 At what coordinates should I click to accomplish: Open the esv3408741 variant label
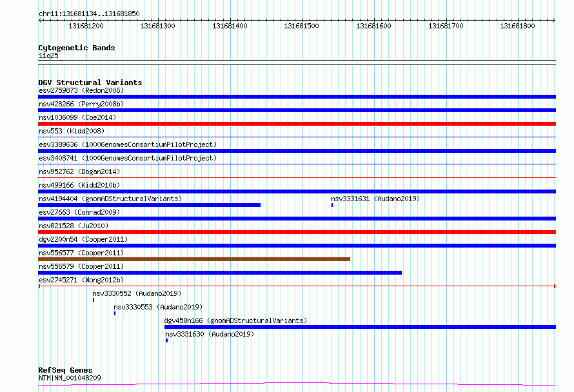[128, 158]
